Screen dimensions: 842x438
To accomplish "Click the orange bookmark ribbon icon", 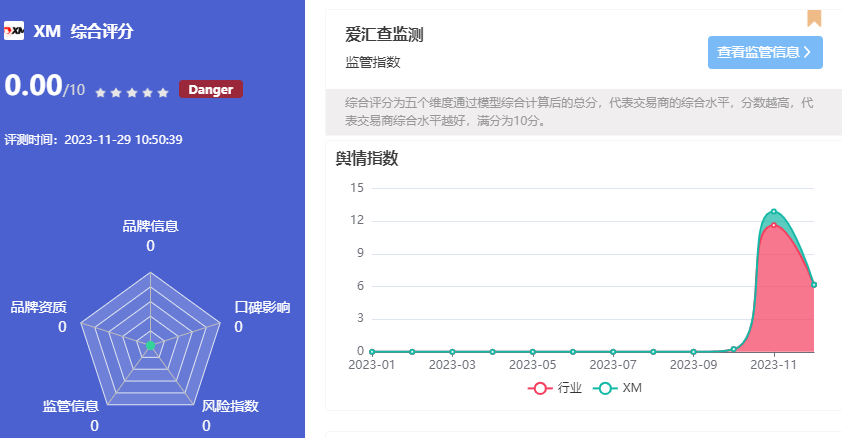I will (x=814, y=18).
